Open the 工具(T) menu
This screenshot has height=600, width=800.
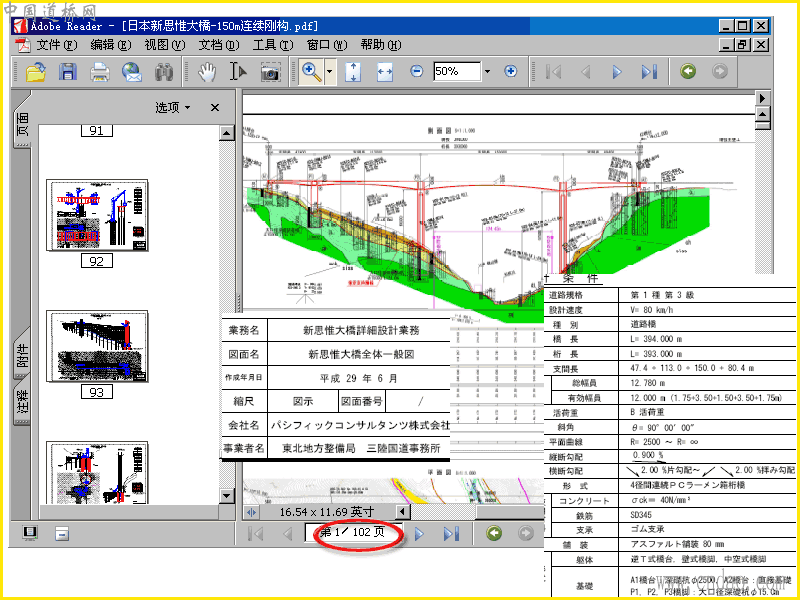tap(272, 45)
